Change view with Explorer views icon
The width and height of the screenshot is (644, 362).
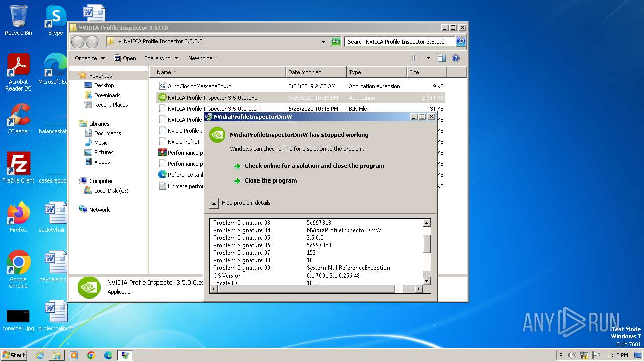tap(416, 58)
